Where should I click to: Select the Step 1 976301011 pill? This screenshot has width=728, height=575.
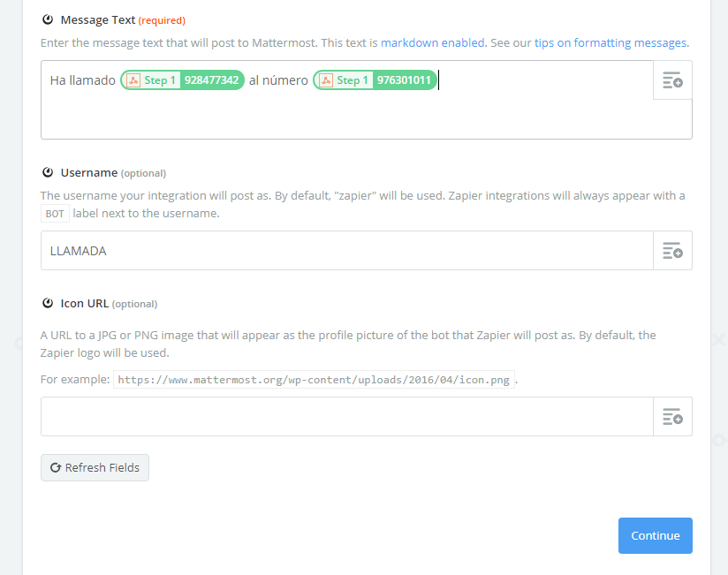point(375,79)
